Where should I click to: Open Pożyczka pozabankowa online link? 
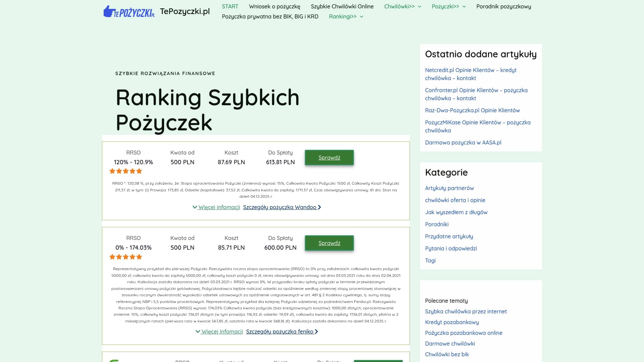[464, 333]
